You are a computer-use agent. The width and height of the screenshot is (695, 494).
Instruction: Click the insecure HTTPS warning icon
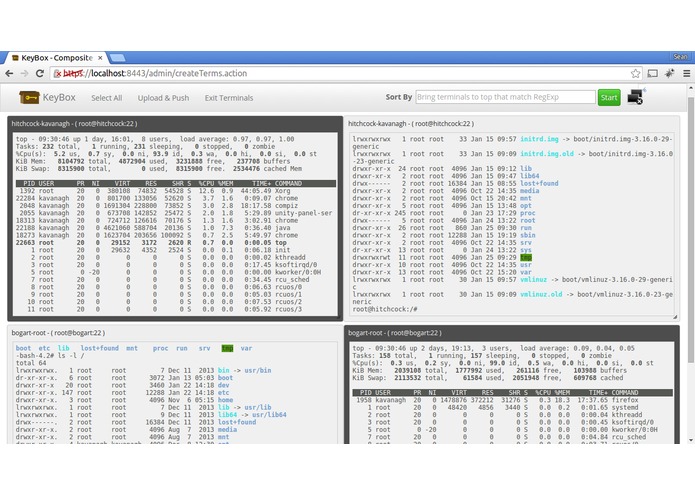pos(57,74)
